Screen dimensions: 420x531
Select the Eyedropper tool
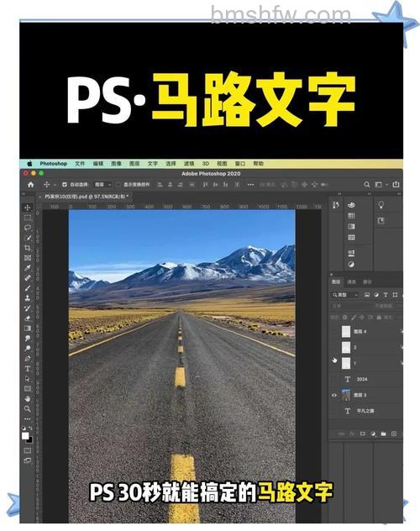coord(28,268)
